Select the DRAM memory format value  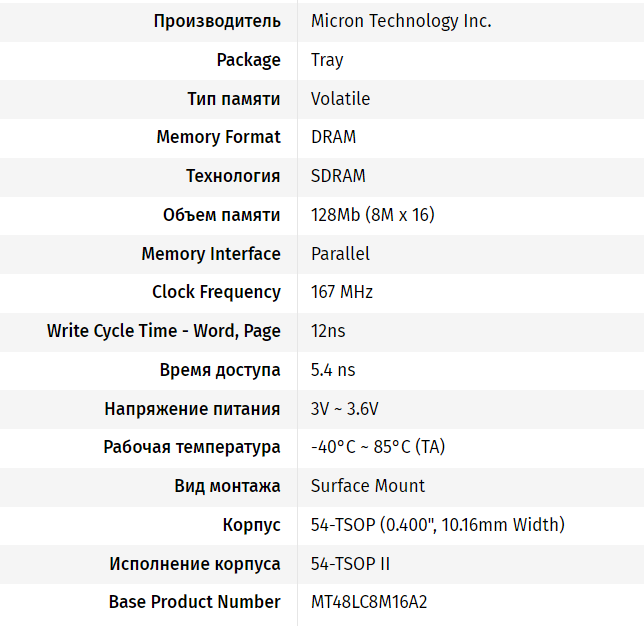point(333,137)
